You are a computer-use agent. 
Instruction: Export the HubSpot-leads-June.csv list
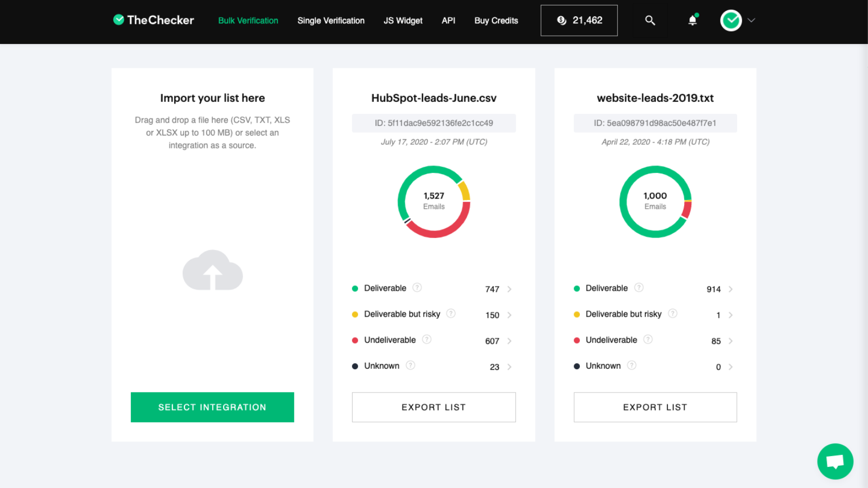click(433, 407)
